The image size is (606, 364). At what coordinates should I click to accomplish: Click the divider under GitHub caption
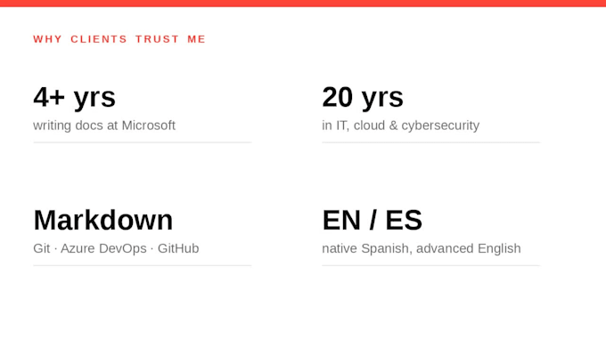[x=143, y=265]
